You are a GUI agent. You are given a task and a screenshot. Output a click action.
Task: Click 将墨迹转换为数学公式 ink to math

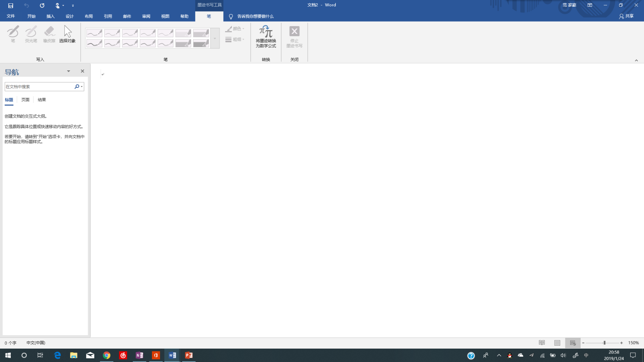266,36
